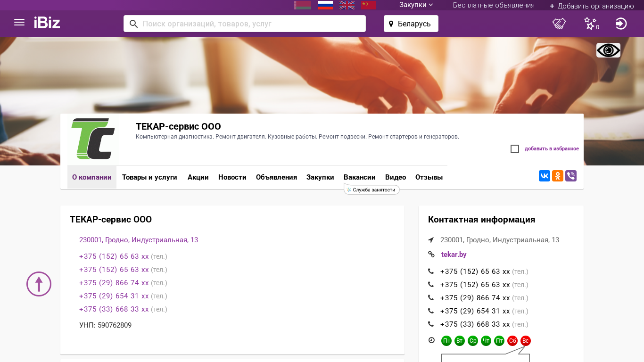Viewport: 644px width, 362px height.
Task: Open the 'Беларусь' location selector
Action: (411, 24)
